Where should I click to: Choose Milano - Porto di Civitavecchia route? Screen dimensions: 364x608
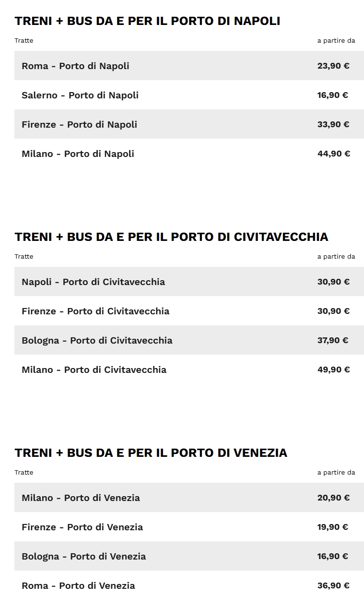pos(94,370)
